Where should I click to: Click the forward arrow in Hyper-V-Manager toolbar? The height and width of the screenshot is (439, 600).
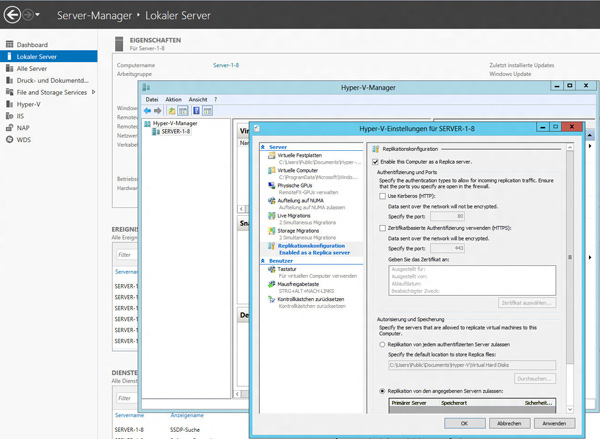158,111
